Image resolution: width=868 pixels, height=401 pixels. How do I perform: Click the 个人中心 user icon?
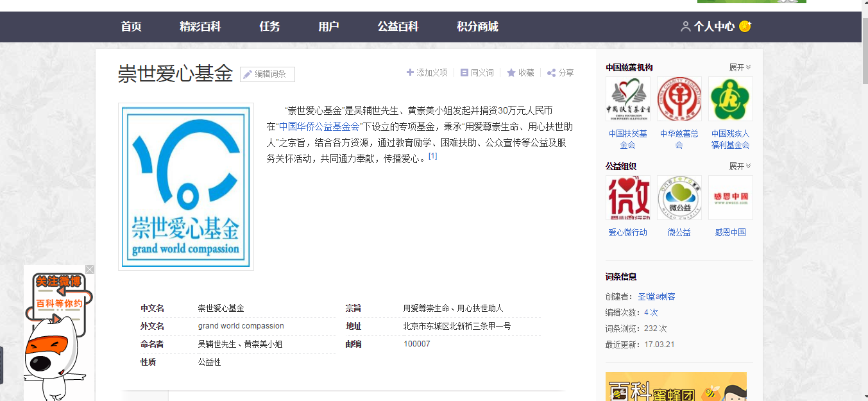click(686, 26)
